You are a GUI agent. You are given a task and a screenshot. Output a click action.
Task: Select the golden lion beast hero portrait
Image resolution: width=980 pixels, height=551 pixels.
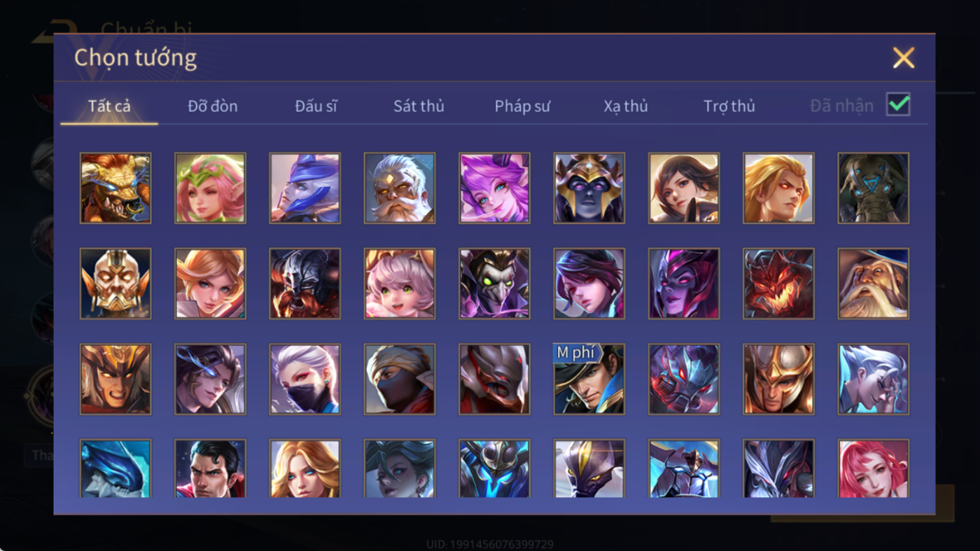(115, 188)
